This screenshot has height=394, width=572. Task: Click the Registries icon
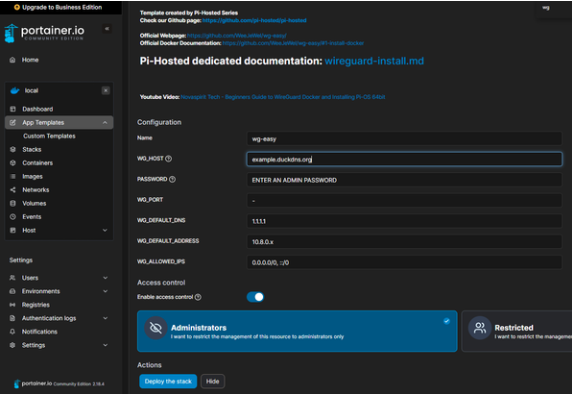[x=12, y=305]
